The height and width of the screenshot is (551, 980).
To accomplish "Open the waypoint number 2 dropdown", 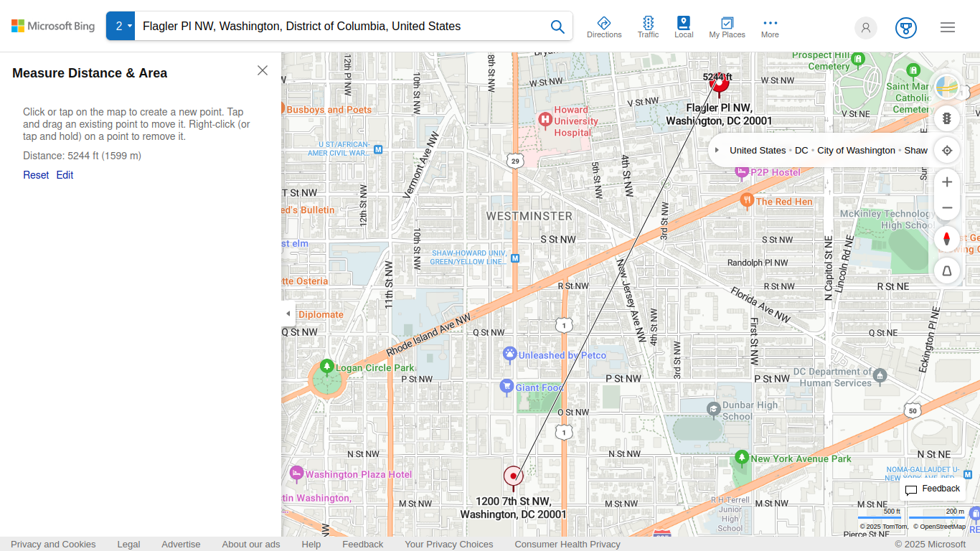I will coord(121,26).
